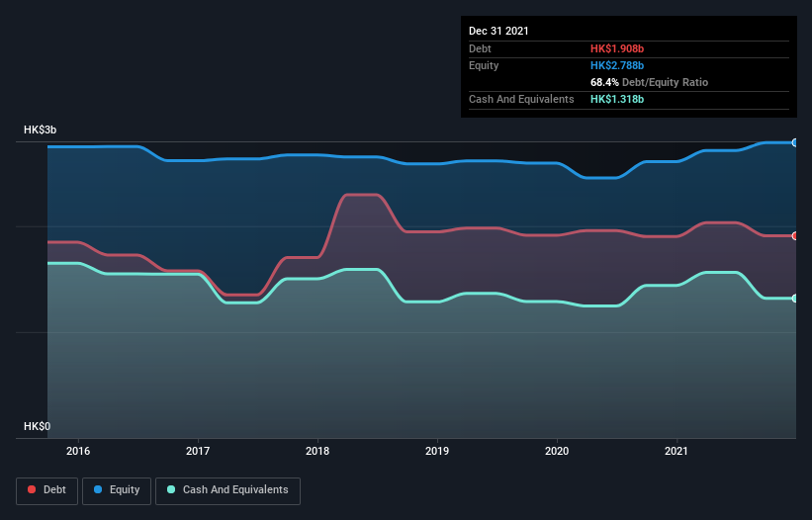
Task: Click the HK$2.788b equity value
Action: pos(617,65)
